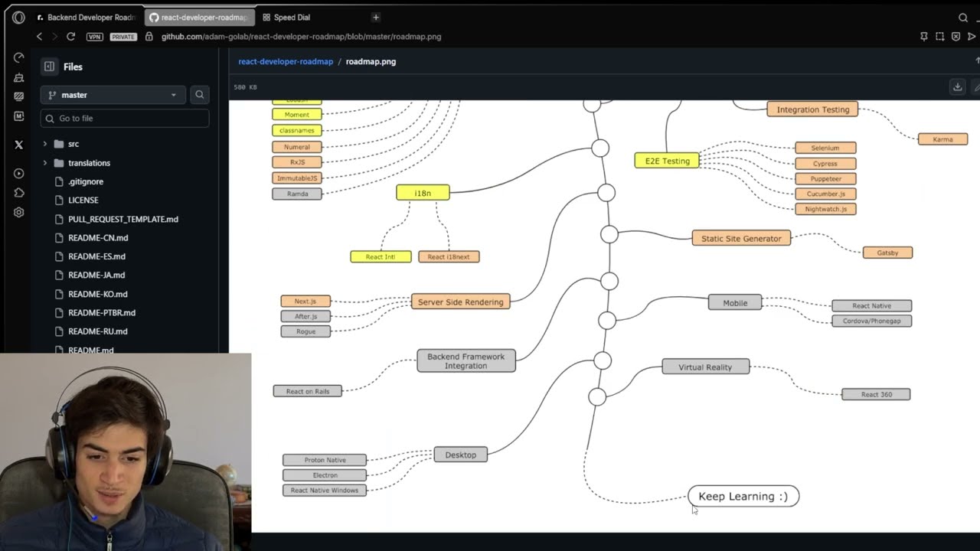The image size is (980, 551).
Task: Open the cleaner broom icon in sidebar
Action: coord(19,77)
